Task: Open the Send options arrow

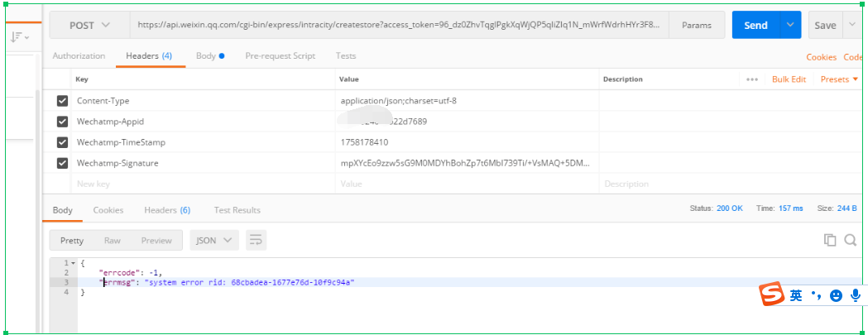Action: coord(790,25)
